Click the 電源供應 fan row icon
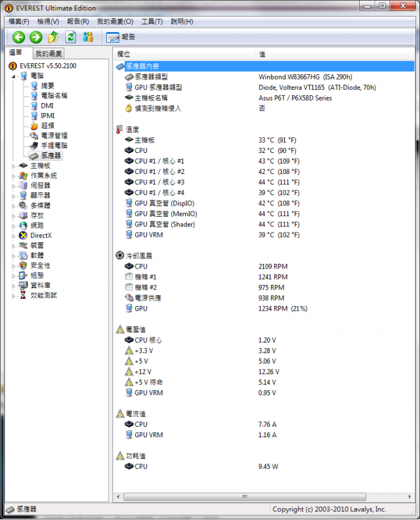Viewport: 420px width, 520px height. (129, 298)
